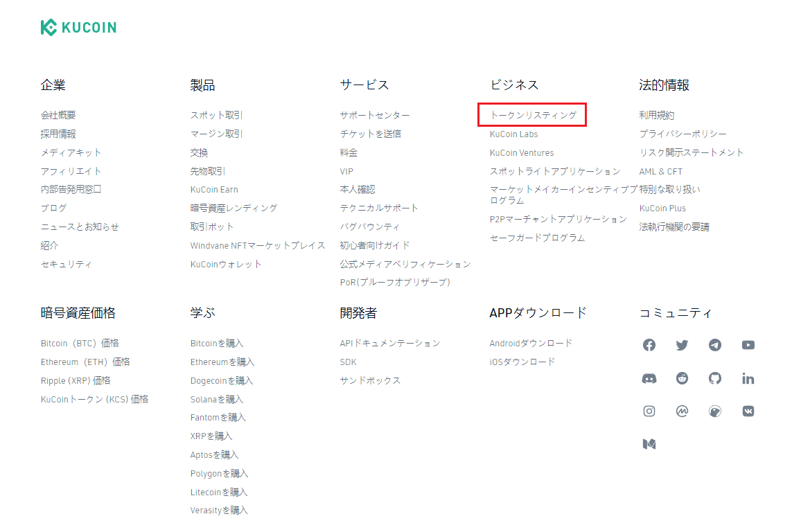
Task: View the APIドキュメンテーション page
Action: coord(390,343)
